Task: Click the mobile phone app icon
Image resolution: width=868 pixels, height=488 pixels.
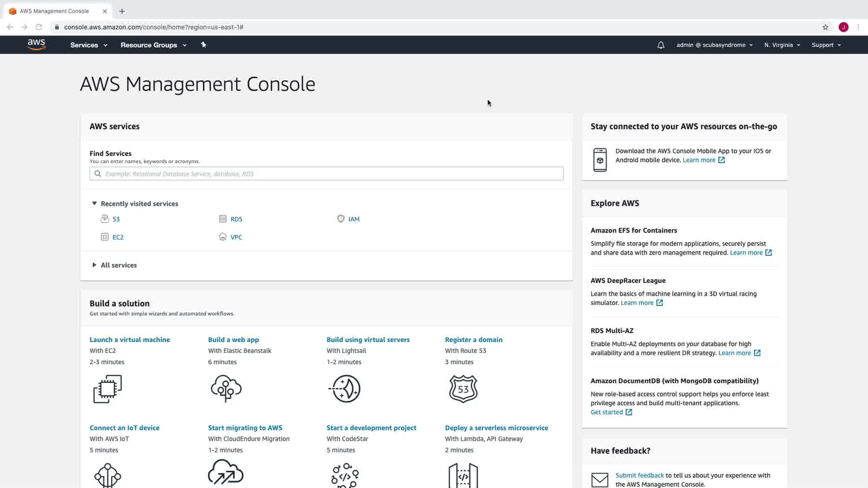Action: coord(600,160)
